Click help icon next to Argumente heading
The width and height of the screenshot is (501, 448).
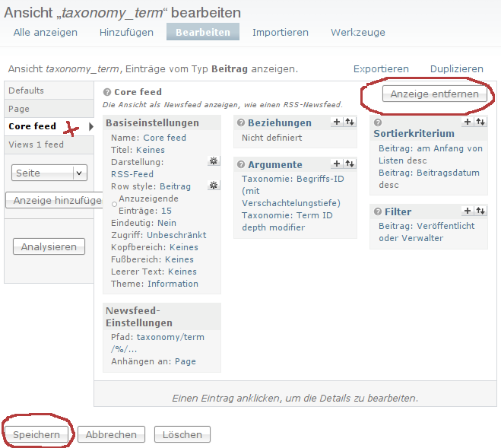coord(240,164)
